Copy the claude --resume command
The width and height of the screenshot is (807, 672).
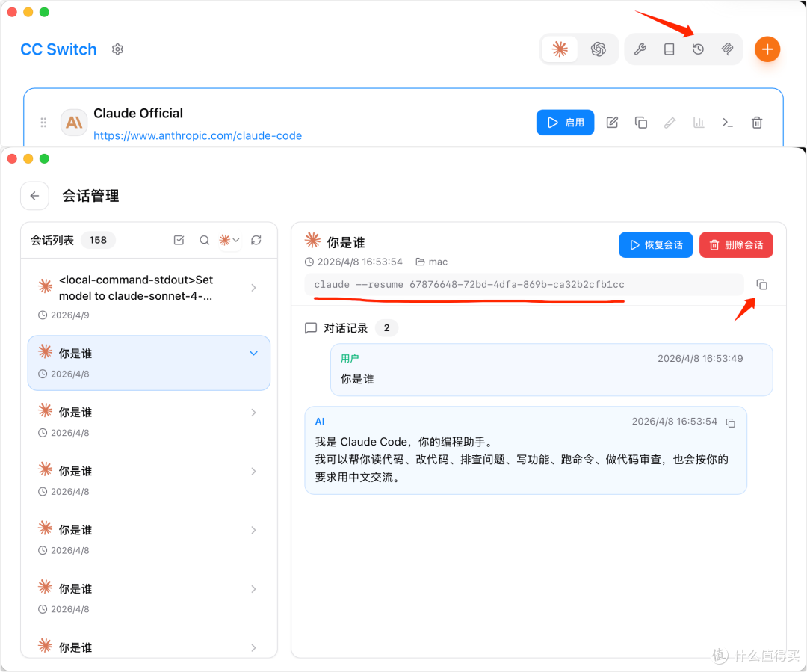click(762, 285)
